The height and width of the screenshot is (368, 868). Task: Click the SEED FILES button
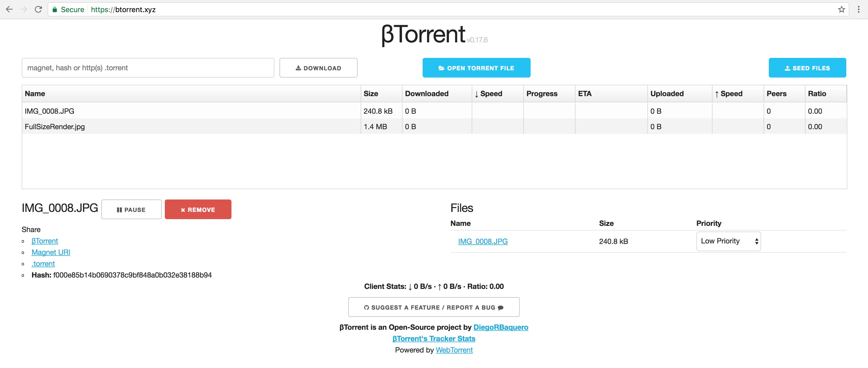[807, 68]
